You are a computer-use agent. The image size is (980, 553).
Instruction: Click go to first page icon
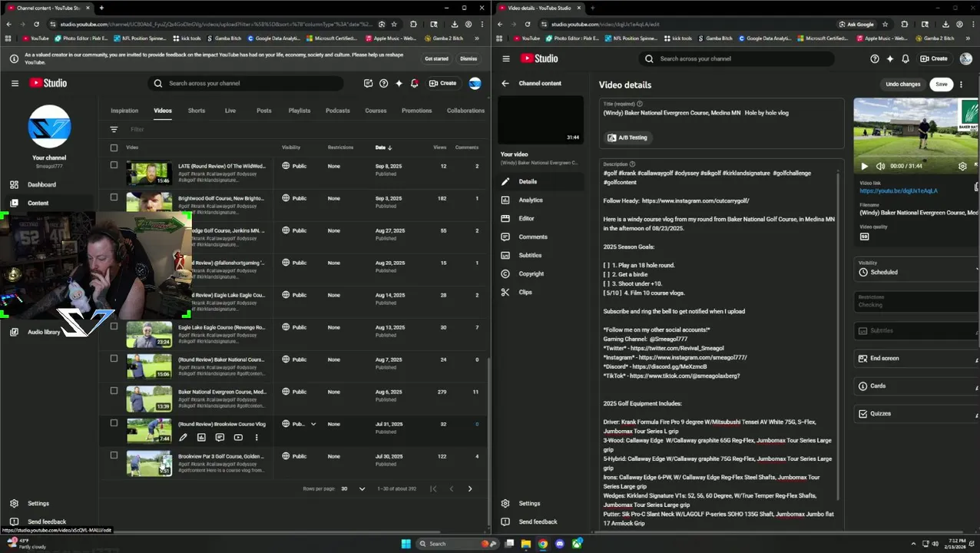coord(433,488)
